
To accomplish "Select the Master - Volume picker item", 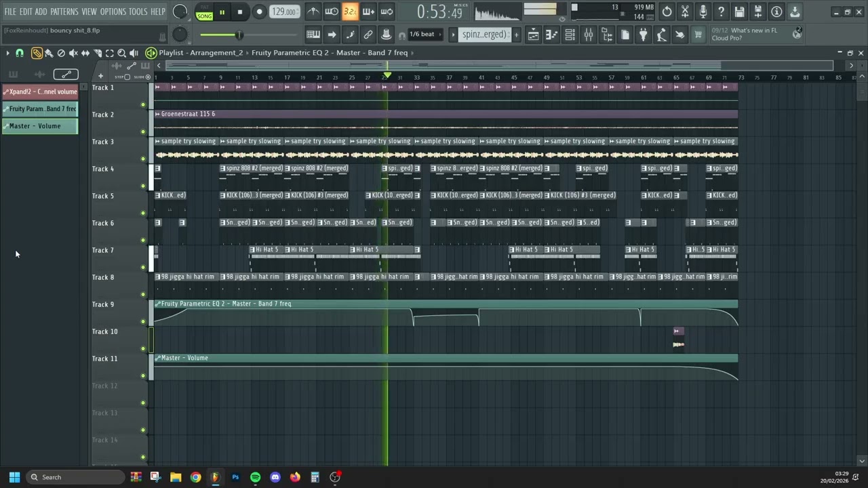I will click(x=40, y=126).
